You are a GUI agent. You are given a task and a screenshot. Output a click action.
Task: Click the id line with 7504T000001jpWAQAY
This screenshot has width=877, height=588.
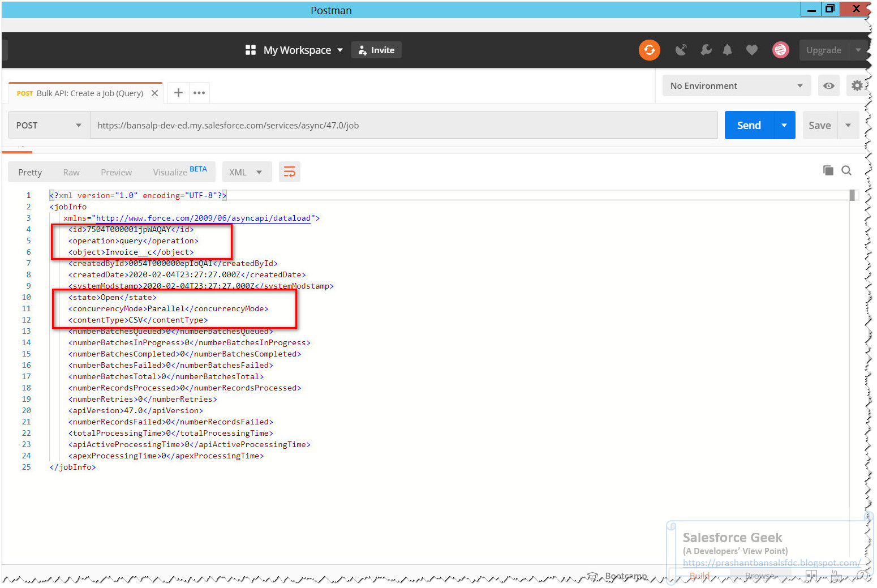[x=131, y=229]
